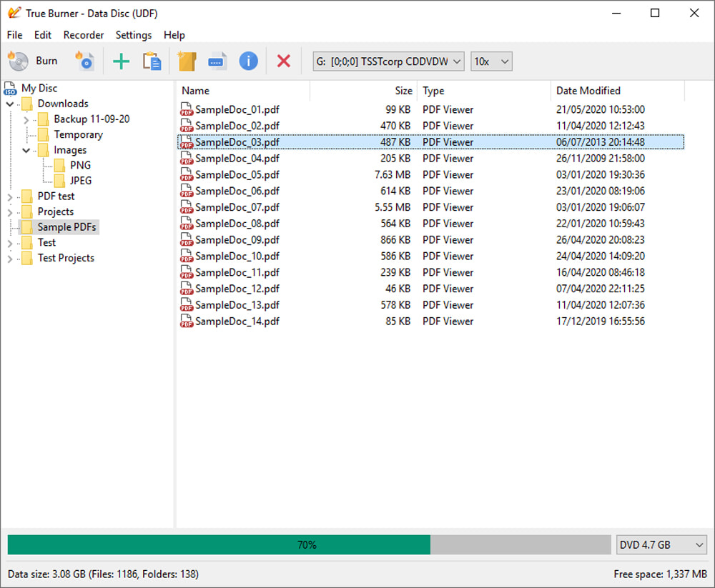This screenshot has width=715, height=588.
Task: Open the Recorder menu
Action: pyautogui.click(x=84, y=34)
